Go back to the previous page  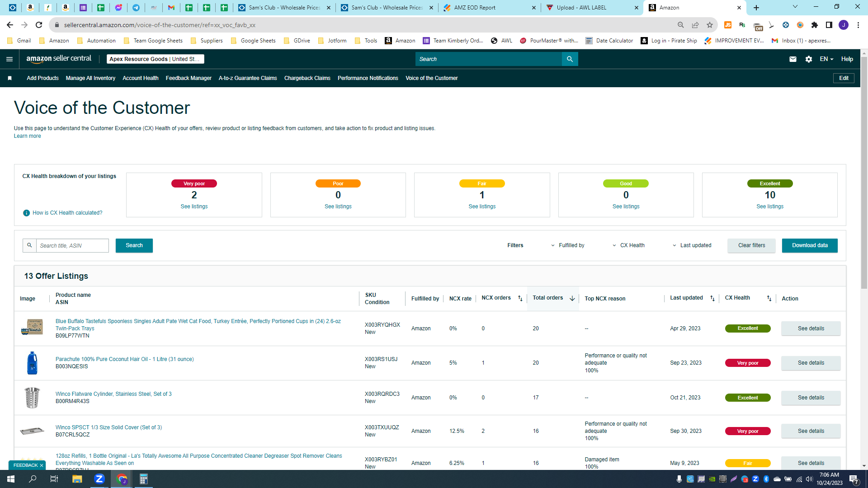click(x=10, y=25)
